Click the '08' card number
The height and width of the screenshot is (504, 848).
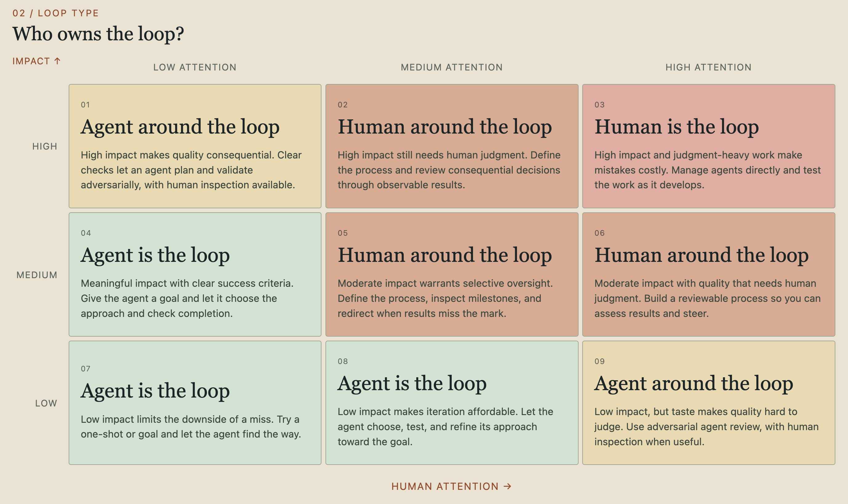343,361
